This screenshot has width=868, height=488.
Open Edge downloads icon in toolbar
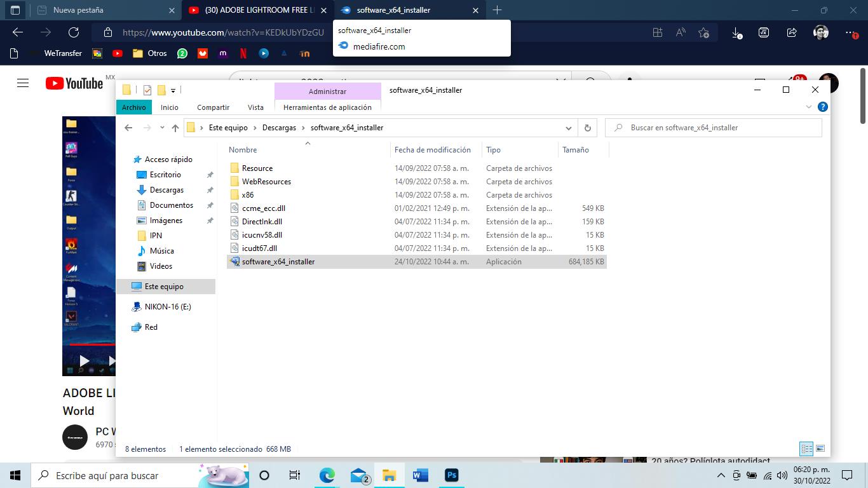coord(736,33)
